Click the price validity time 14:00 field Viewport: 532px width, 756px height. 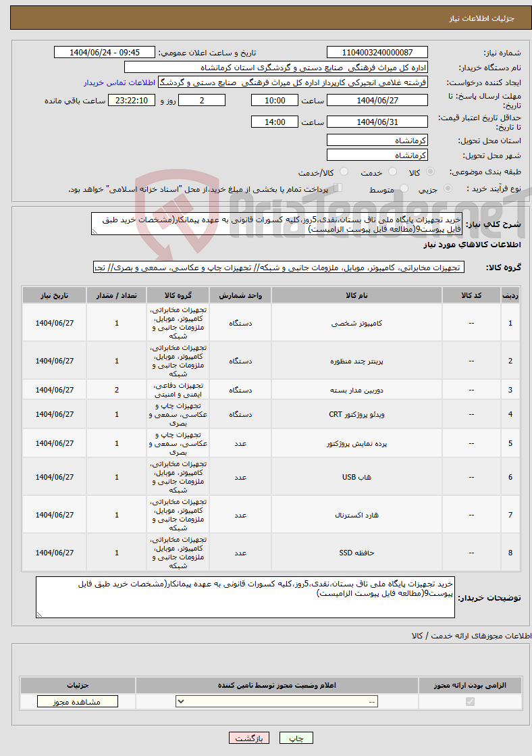pyautogui.click(x=275, y=122)
